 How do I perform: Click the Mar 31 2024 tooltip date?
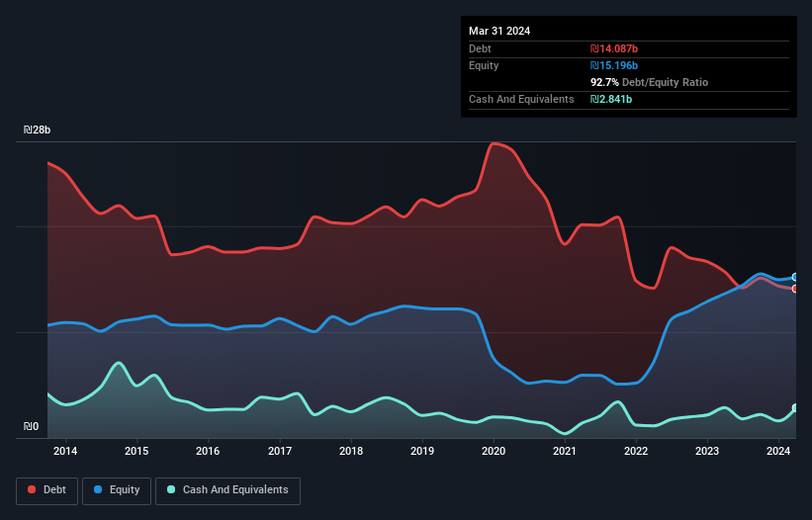pos(499,31)
